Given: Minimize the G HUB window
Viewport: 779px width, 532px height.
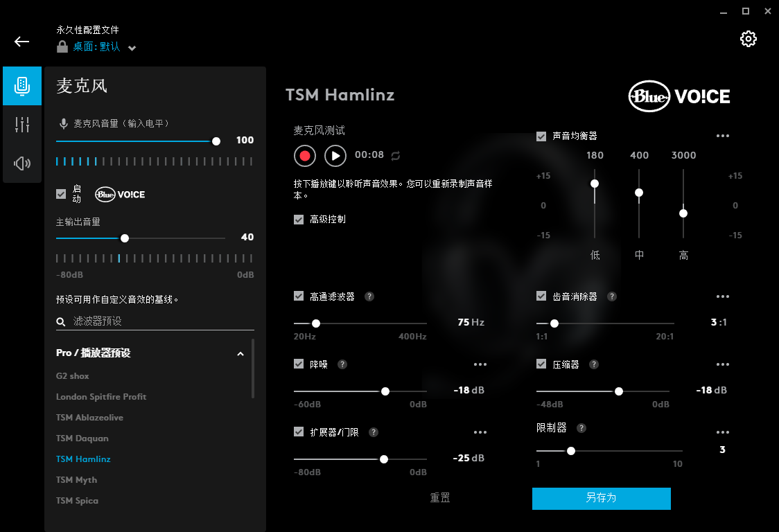Looking at the screenshot, I should tap(724, 12).
